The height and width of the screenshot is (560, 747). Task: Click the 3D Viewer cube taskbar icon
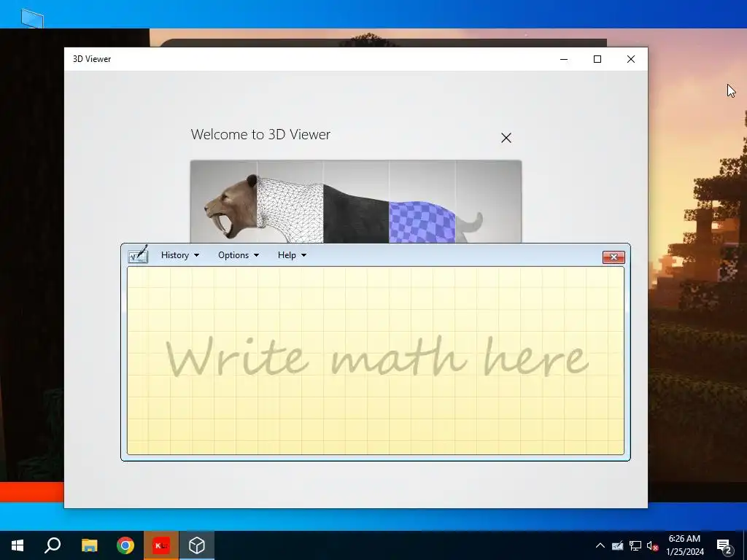click(197, 545)
